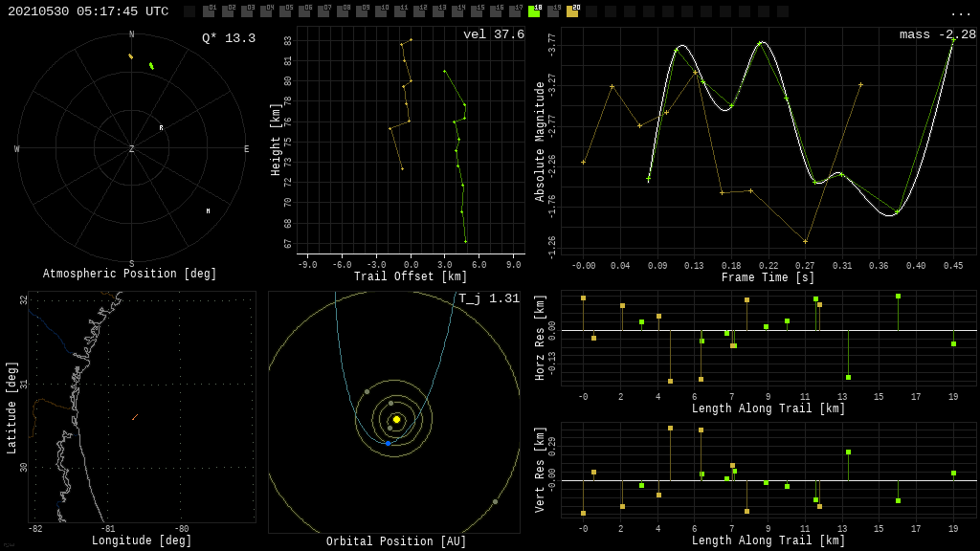
Task: Open the three-dot overflow menu
Action: pyautogui.click(x=960, y=12)
